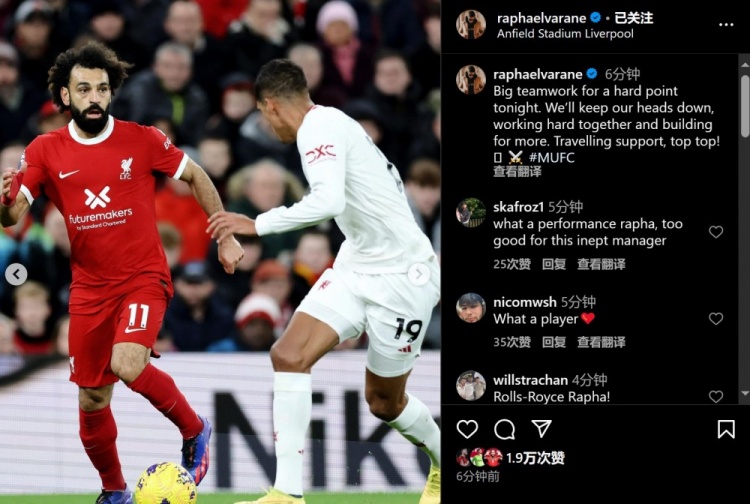Open the comment bubble icon
This screenshot has width=750, height=504.
point(504,429)
